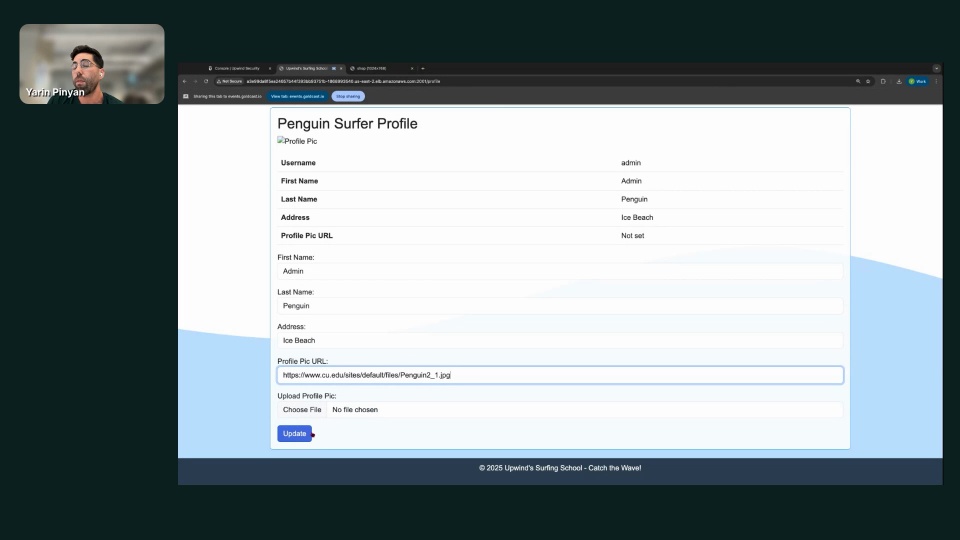
Task: Go back with the browser back arrow
Action: 185,81
